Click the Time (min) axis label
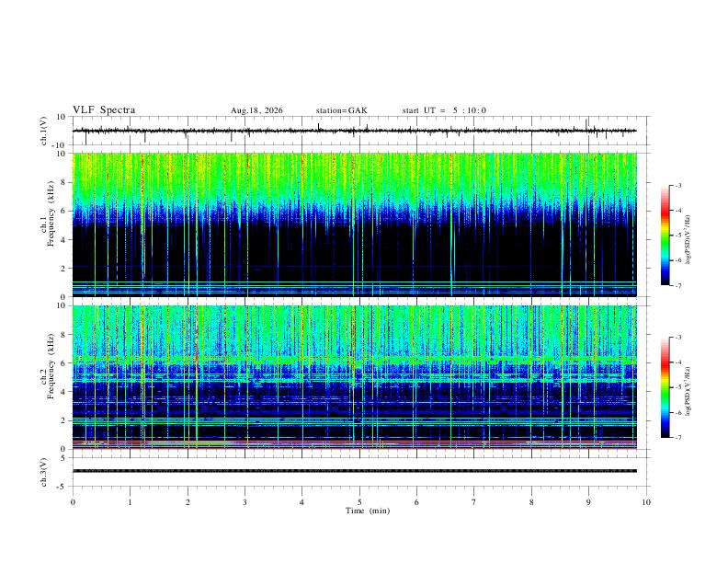 click(x=368, y=511)
